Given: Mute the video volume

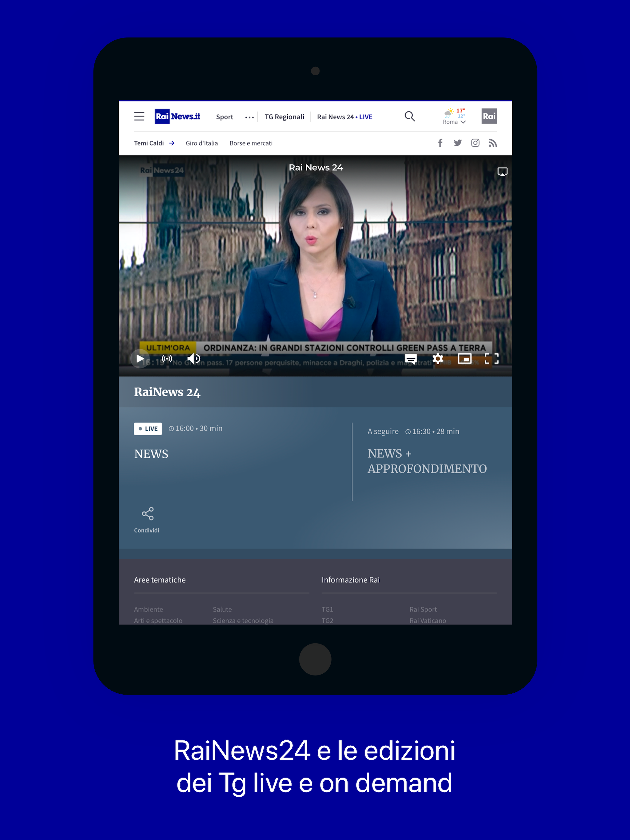Looking at the screenshot, I should [194, 359].
